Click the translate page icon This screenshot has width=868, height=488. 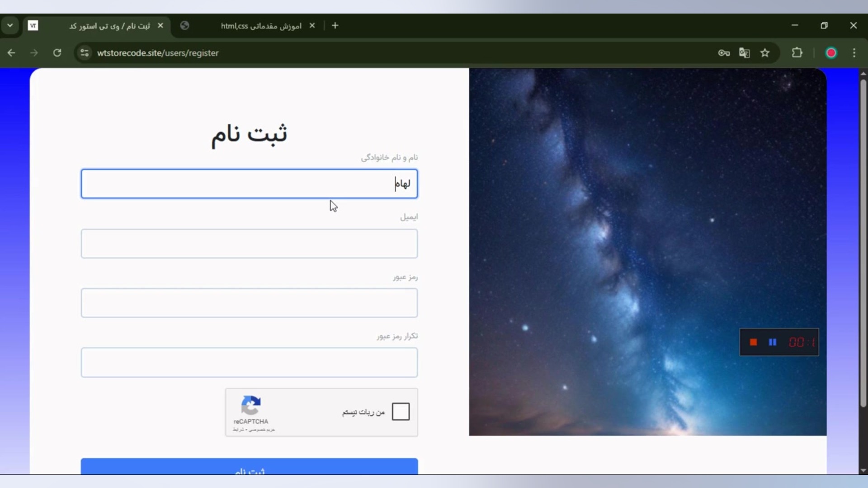click(x=744, y=53)
